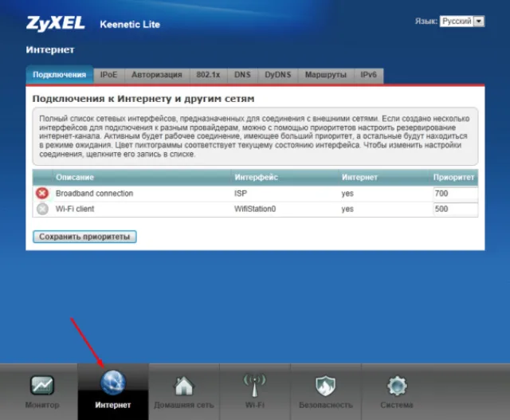Open the Система gear icon

(397, 386)
